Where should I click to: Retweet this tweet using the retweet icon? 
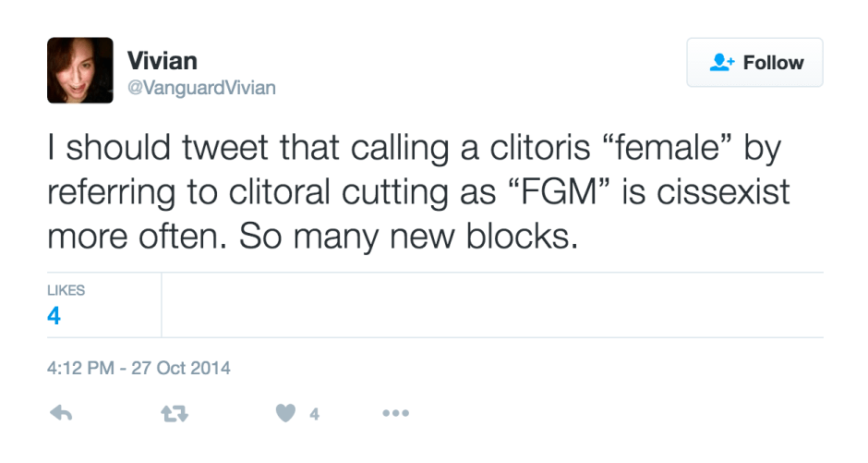[x=175, y=414]
